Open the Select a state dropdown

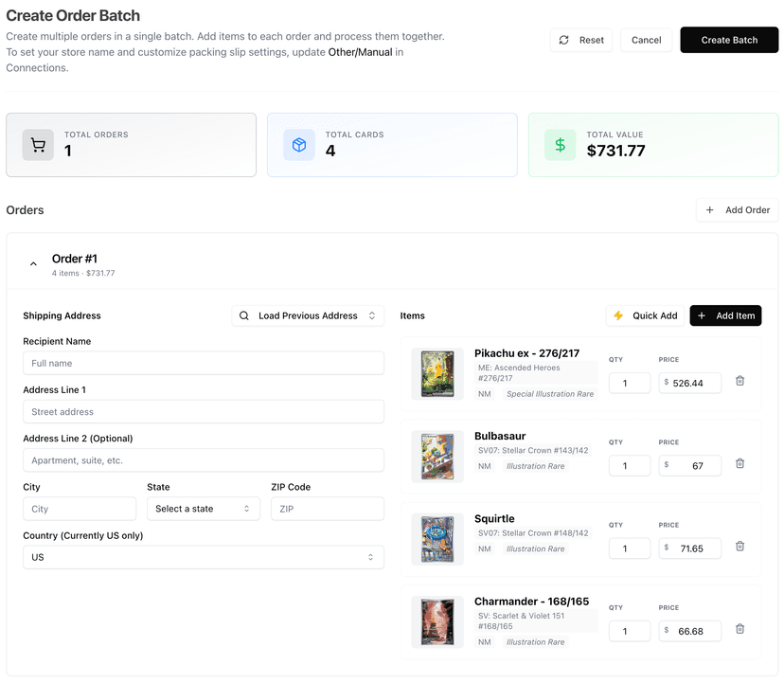pos(205,508)
